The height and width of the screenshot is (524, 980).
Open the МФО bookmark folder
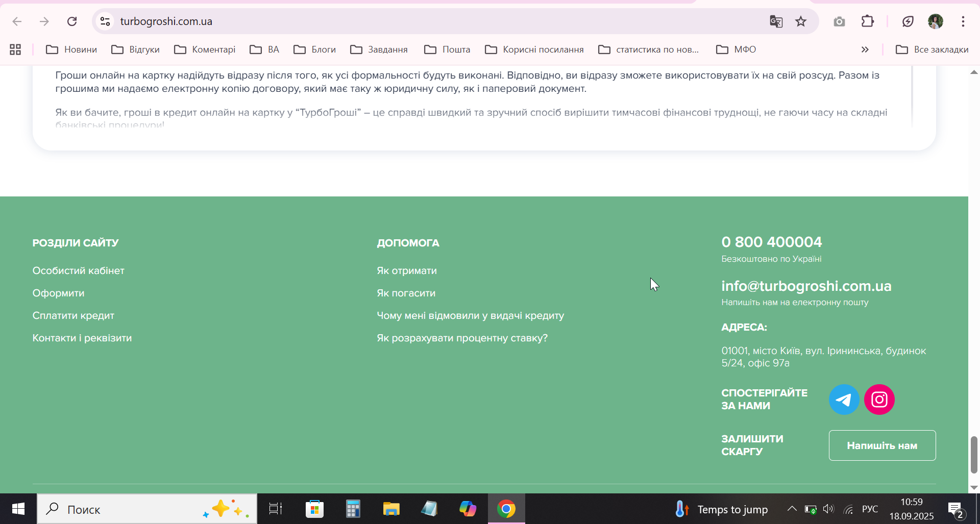click(736, 49)
